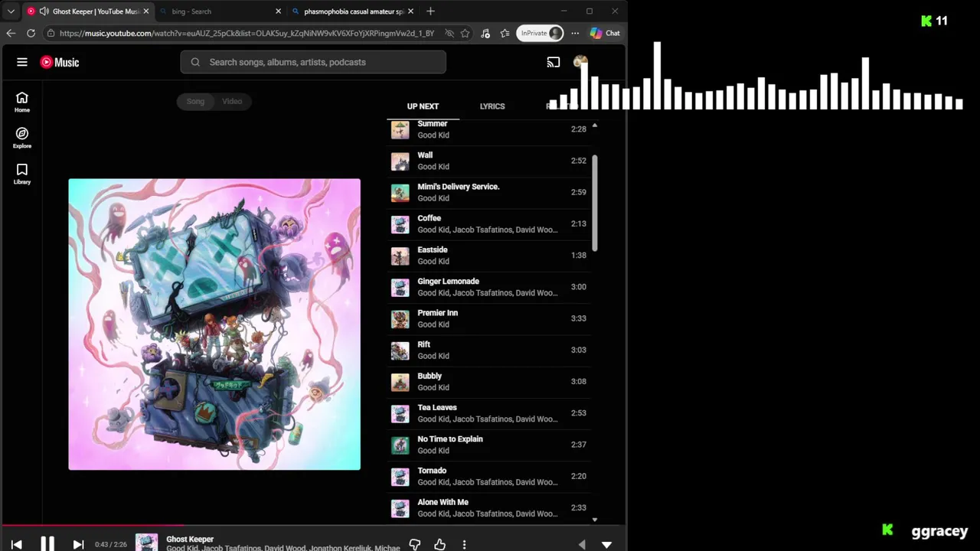This screenshot has width=980, height=551.
Task: Close the Ghost Keeper tab
Action: tap(145, 11)
